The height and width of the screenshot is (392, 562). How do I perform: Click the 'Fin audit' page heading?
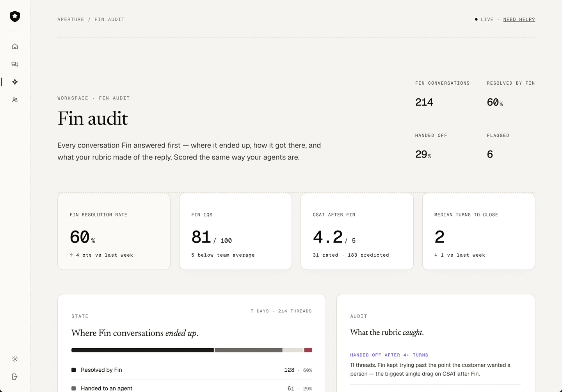point(93,119)
